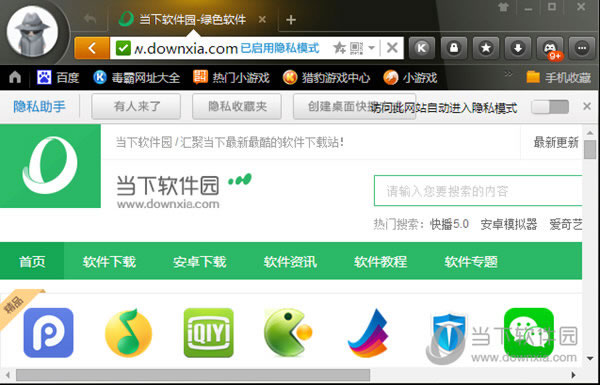The width and height of the screenshot is (600, 385).
Task: Click hot search 快播5.0
Action: (449, 224)
